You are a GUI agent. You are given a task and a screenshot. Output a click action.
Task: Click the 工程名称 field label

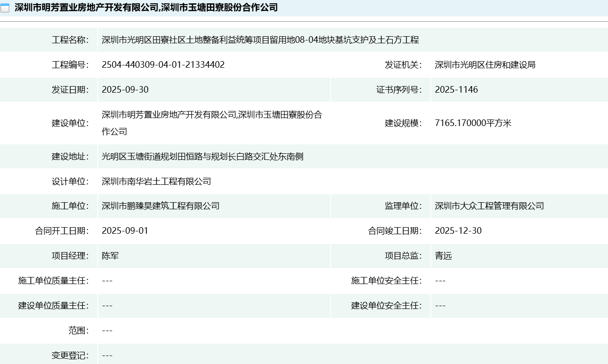70,40
